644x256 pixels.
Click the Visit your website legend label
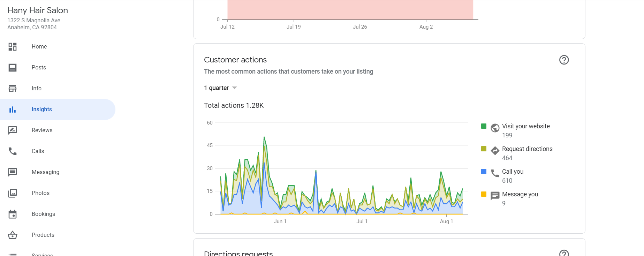click(x=525, y=126)
